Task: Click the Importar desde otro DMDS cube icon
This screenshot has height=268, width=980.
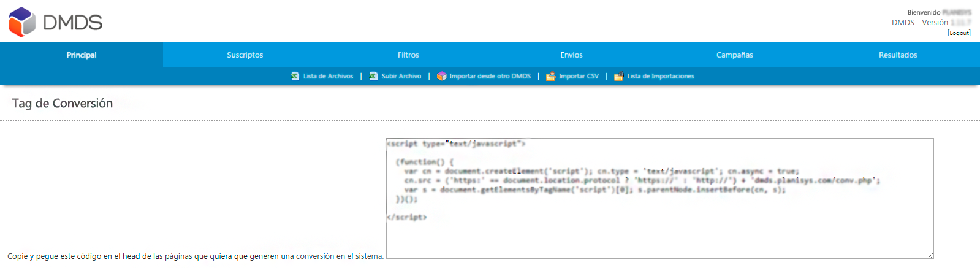Action: click(x=441, y=76)
